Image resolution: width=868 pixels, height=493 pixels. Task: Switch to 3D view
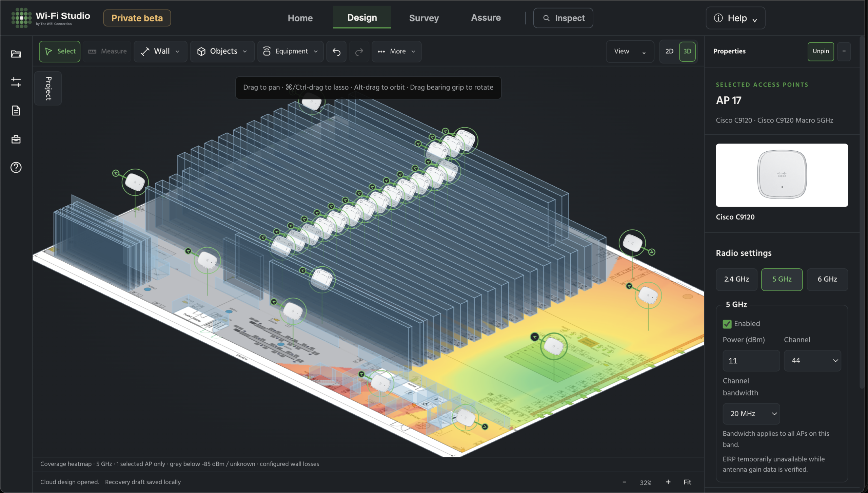[x=687, y=51]
